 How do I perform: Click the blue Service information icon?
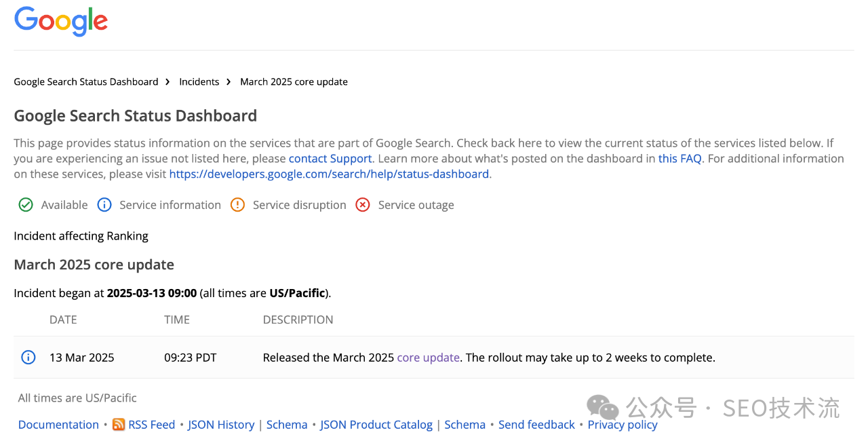(x=104, y=204)
